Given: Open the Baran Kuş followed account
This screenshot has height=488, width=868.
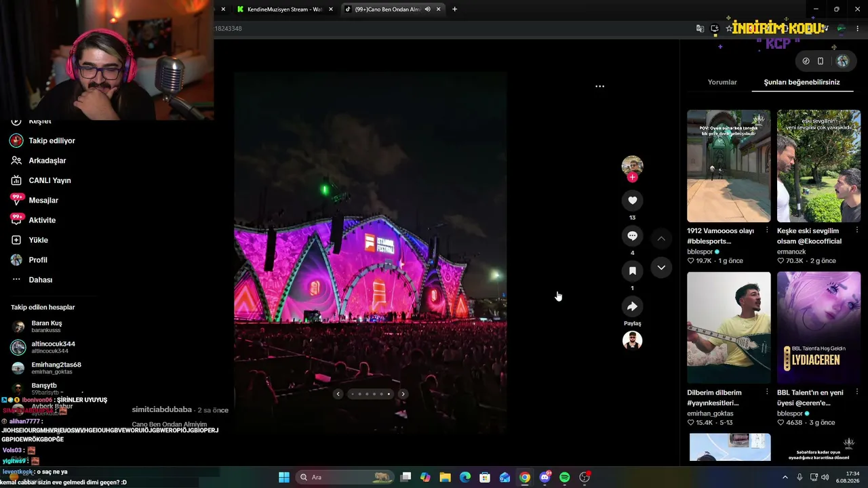Looking at the screenshot, I should (46, 326).
